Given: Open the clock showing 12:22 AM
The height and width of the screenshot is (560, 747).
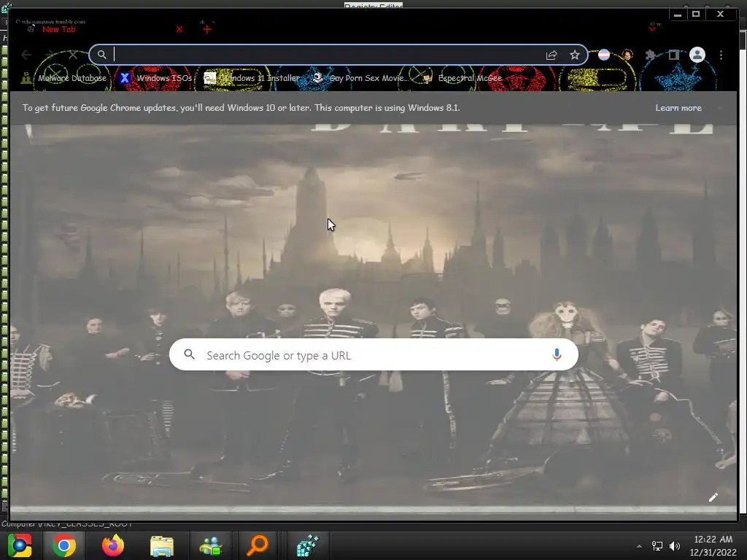Looking at the screenshot, I should click(713, 545).
